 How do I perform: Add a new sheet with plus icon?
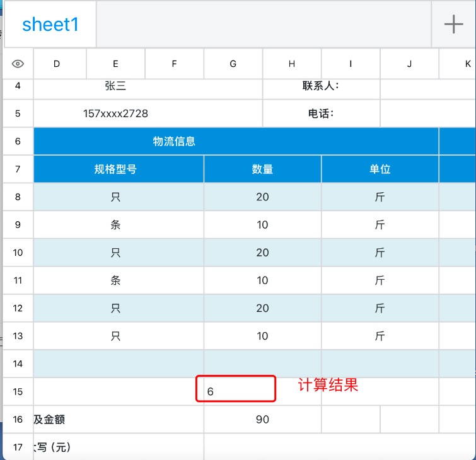[453, 25]
